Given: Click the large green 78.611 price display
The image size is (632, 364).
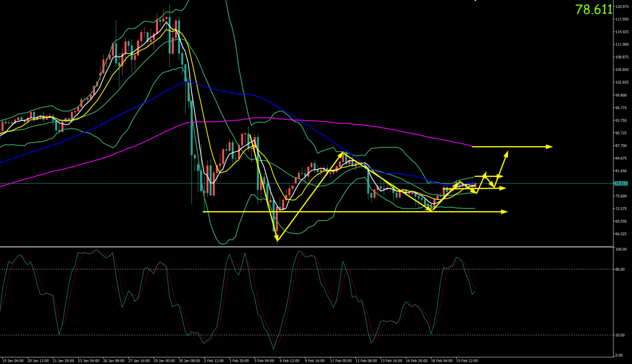Looking at the screenshot, I should point(593,9).
